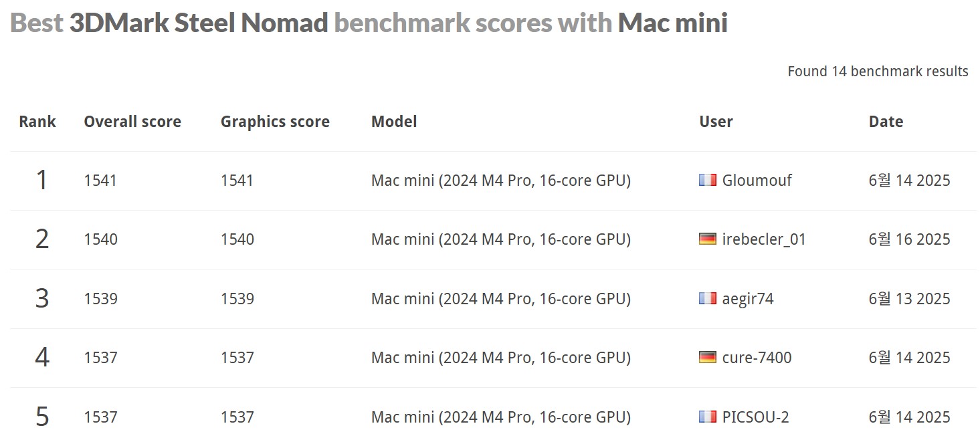Viewport: 980px width, 448px height.
Task: Click the Overall score column header
Action: pos(132,122)
